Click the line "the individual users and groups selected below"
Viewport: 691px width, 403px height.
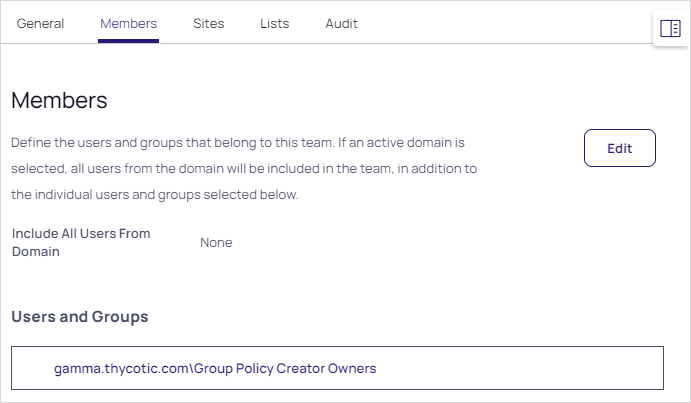[x=155, y=194]
